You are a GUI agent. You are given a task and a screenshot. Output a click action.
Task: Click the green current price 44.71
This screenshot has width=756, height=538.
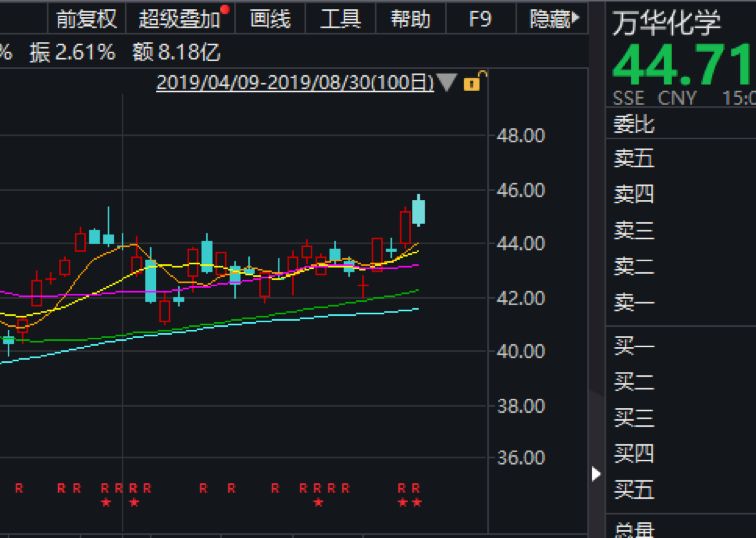[x=682, y=65]
